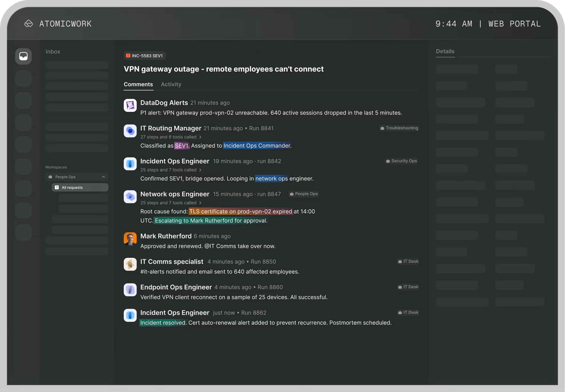Click the All requests question-mark icon
This screenshot has height=392, width=565.
57,188
